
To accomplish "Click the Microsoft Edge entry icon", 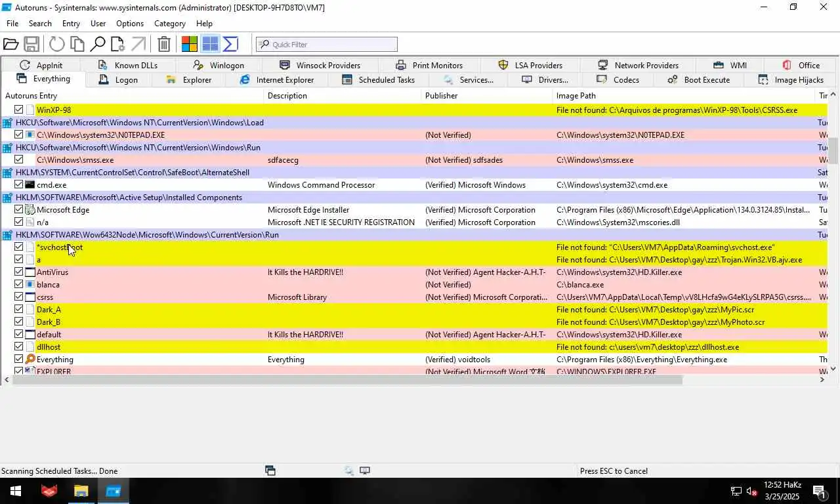I will [30, 210].
